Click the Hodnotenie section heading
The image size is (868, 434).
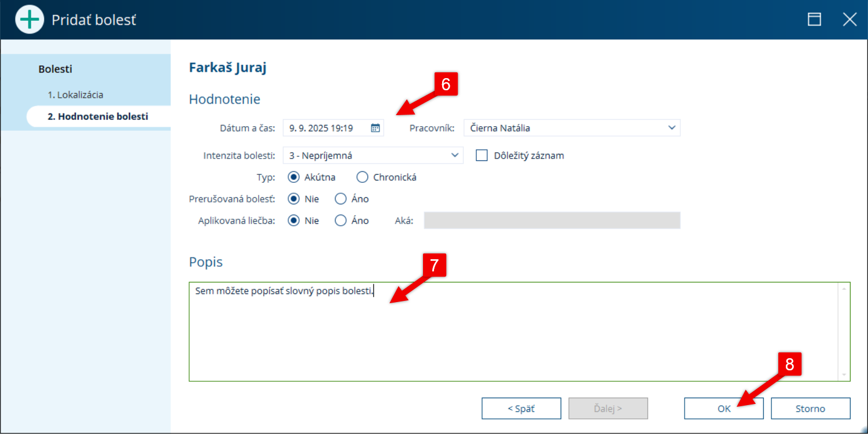[x=225, y=99]
